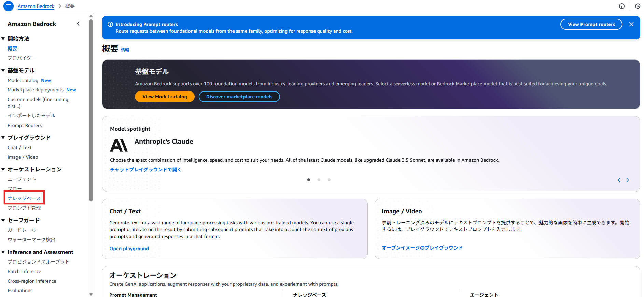
Task: Collapse the Inference and Assessment section
Action: click(3, 252)
